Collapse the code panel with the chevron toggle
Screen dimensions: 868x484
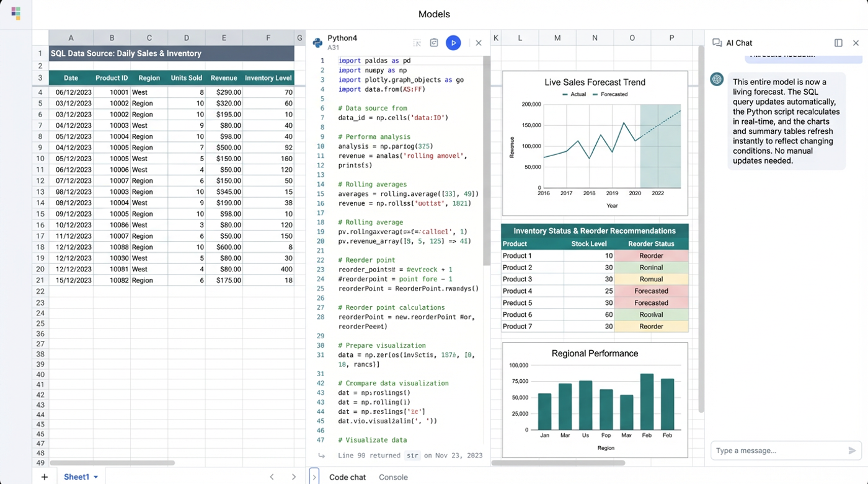[x=314, y=477]
